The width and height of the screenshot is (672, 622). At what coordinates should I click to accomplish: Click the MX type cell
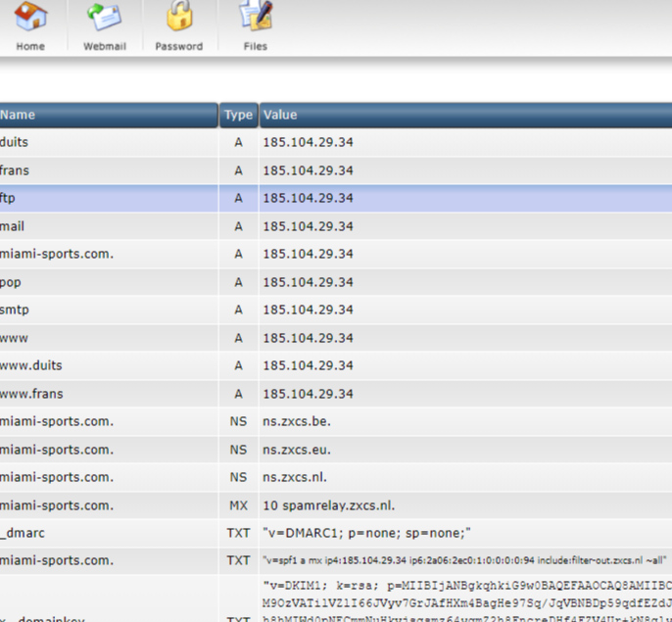(x=239, y=505)
